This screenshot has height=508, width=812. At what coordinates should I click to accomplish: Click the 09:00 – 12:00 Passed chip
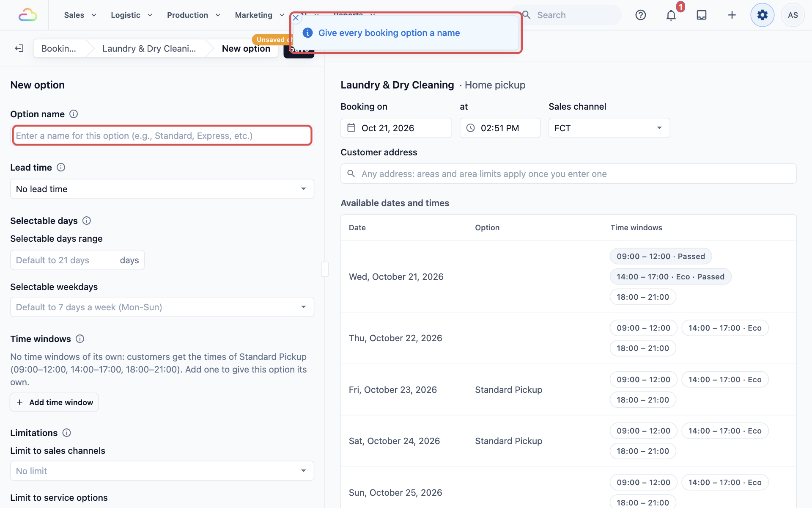coord(661,256)
